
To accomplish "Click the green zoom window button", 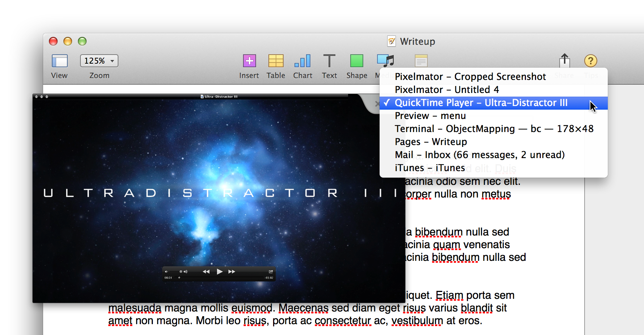I will point(82,41).
